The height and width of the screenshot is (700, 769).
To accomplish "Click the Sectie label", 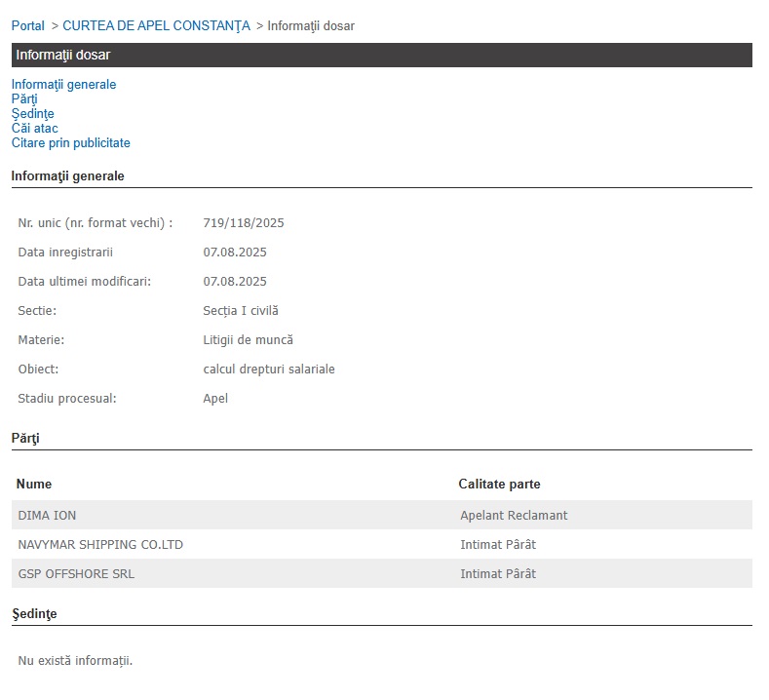I will click(37, 310).
